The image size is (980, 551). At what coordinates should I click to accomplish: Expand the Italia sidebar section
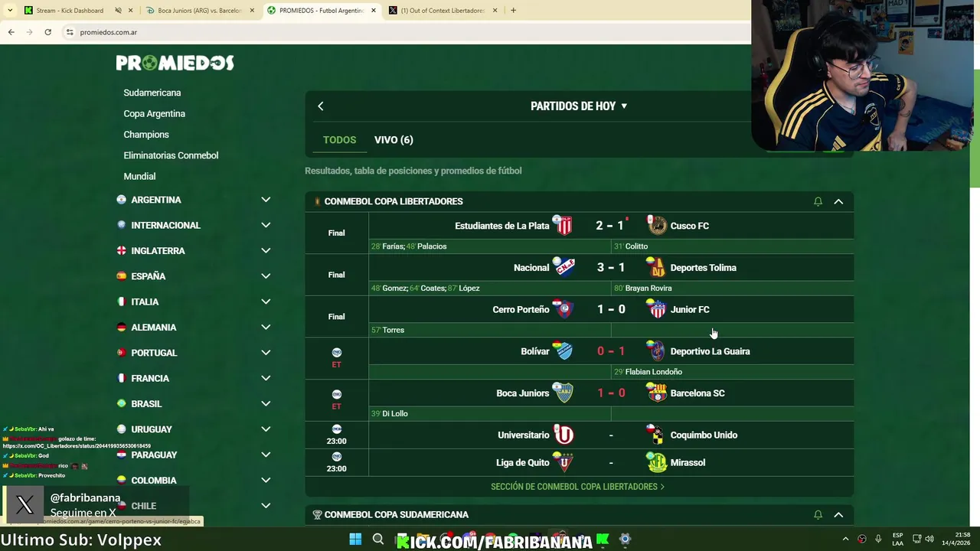[x=266, y=302]
